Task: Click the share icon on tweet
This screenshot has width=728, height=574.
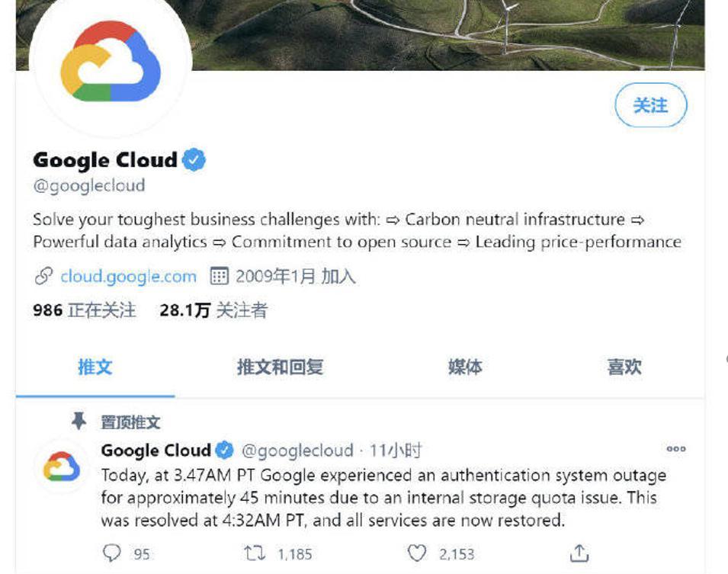Action: (579, 553)
